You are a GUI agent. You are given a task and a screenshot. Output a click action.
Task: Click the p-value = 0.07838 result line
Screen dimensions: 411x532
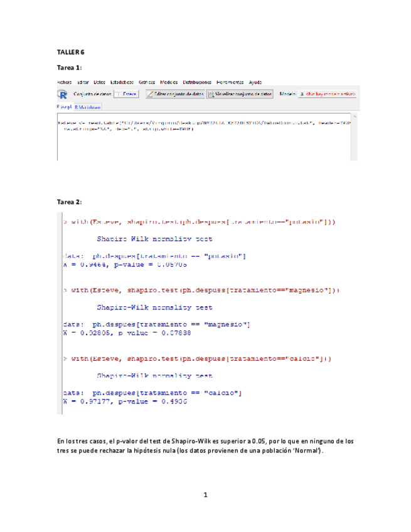(127, 333)
